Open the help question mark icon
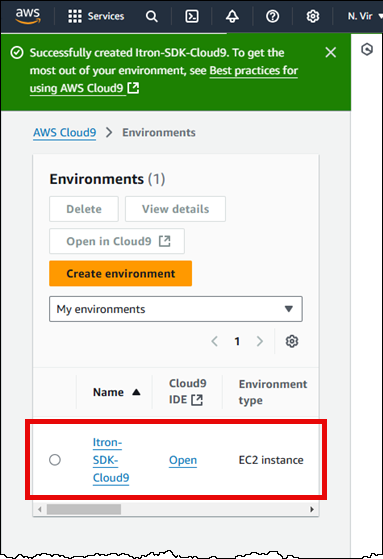The image size is (383, 559). click(272, 16)
